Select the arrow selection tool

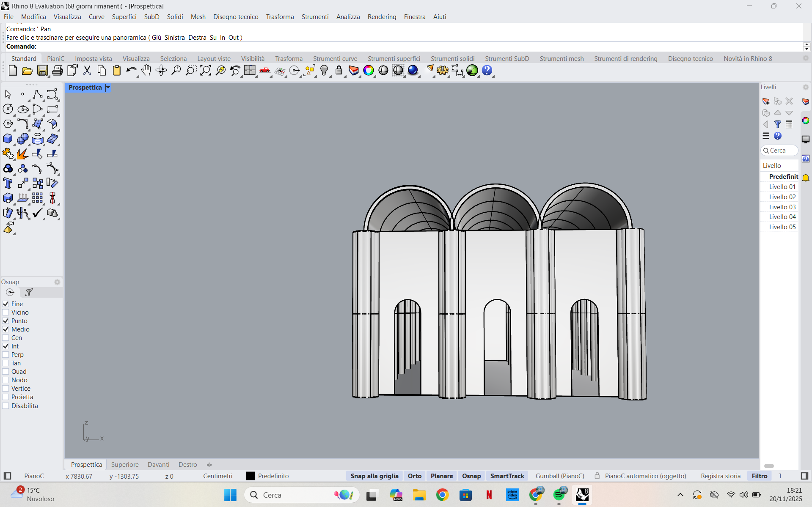[x=7, y=94]
